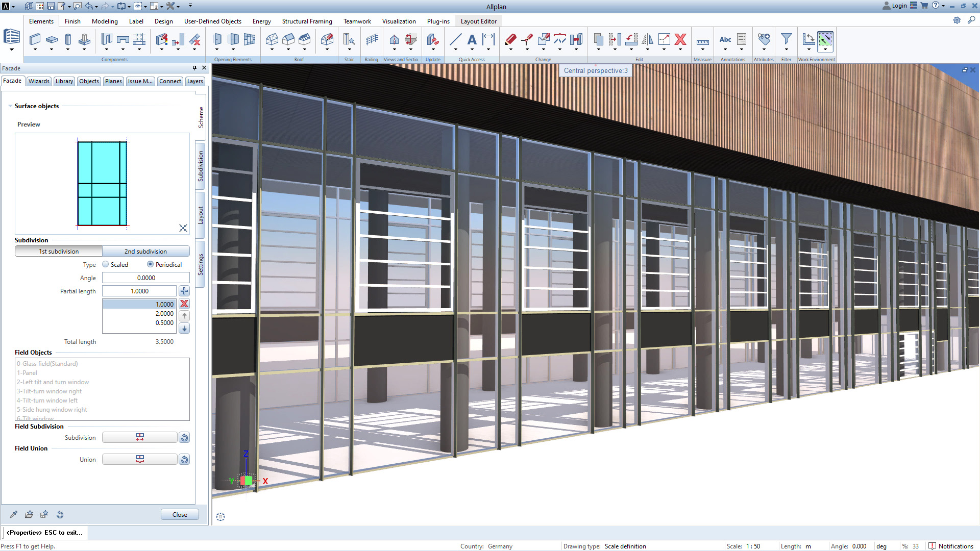This screenshot has width=980, height=551.
Task: Collapse the Surface objects section
Action: pos(10,106)
